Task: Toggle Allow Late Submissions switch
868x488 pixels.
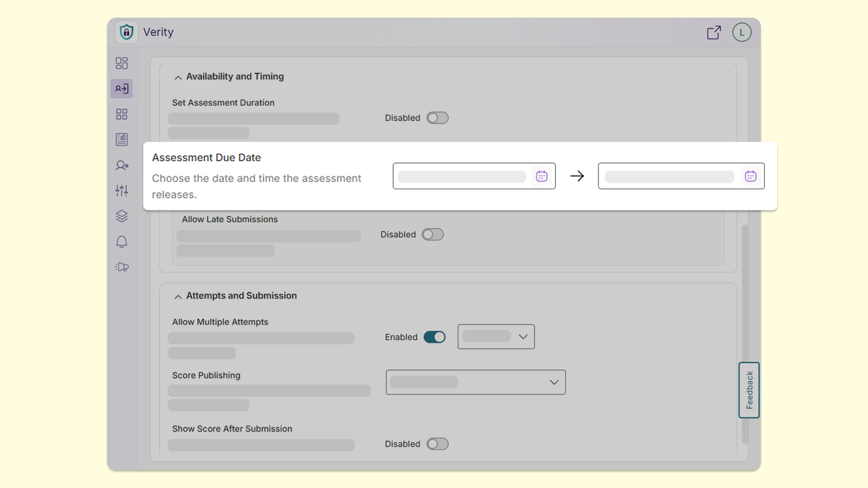Action: tap(433, 235)
